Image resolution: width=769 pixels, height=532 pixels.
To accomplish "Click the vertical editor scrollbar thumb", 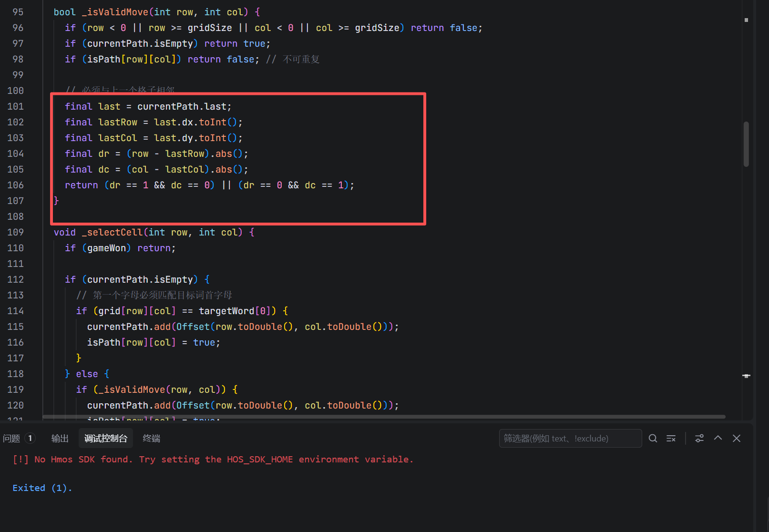I will (x=746, y=144).
